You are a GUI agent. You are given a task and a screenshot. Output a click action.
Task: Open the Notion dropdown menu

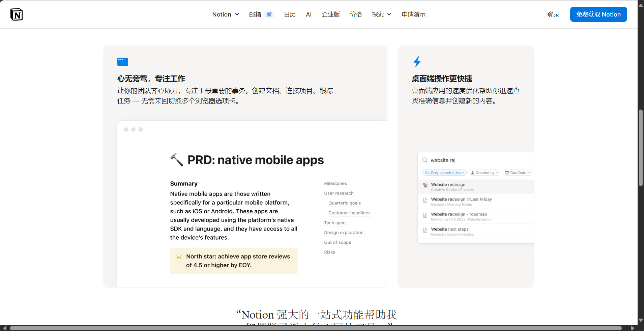226,14
